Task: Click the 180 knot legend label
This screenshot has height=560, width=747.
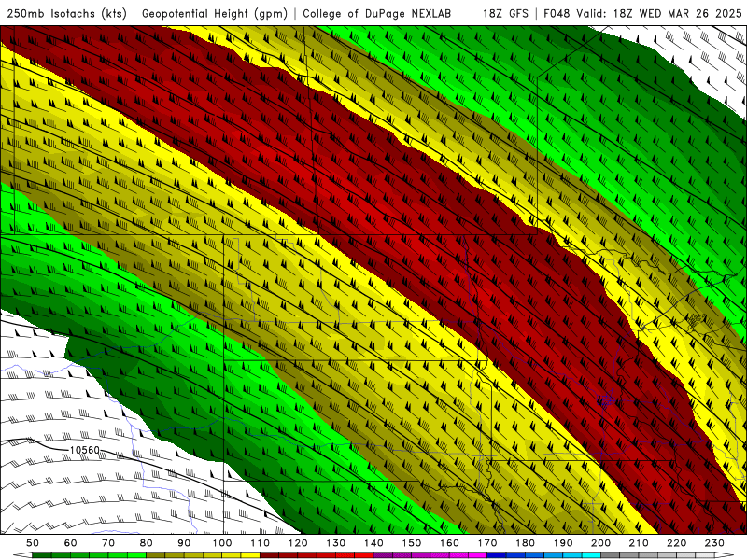Action: pyautogui.click(x=525, y=543)
